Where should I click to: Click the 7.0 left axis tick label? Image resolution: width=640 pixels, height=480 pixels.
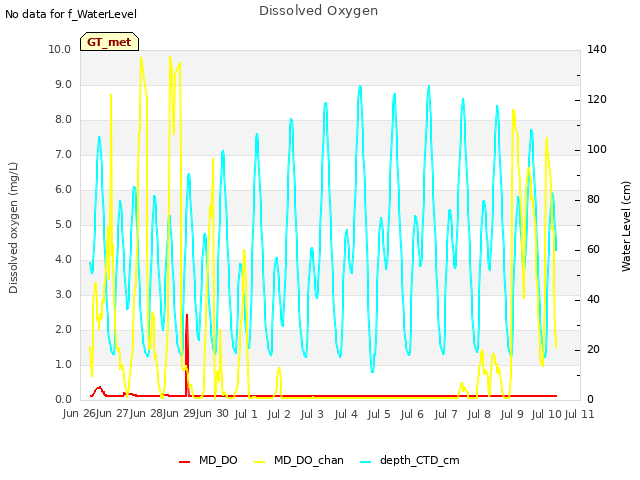click(63, 155)
